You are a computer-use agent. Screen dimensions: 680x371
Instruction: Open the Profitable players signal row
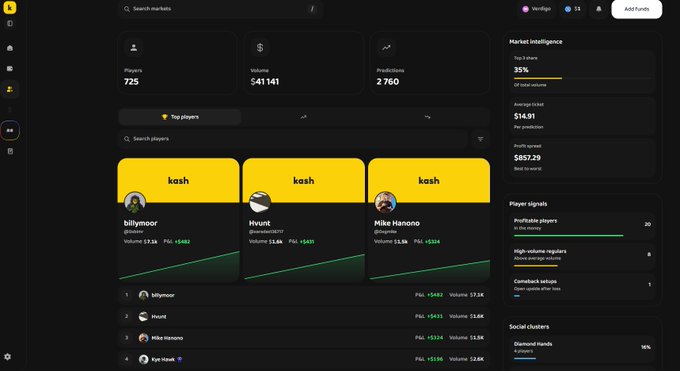coord(582,226)
